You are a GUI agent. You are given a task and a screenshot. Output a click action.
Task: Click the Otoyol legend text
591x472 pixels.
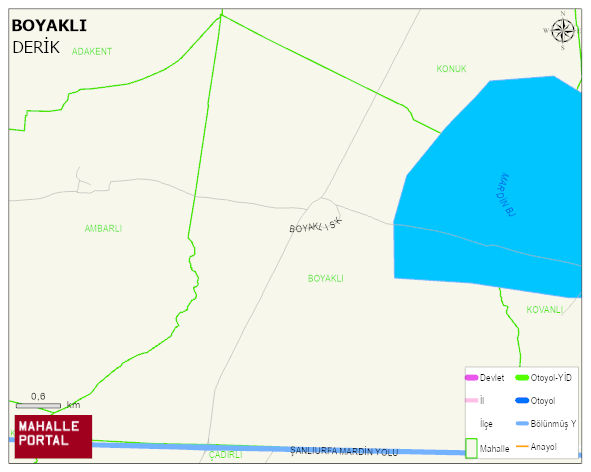[x=543, y=401]
